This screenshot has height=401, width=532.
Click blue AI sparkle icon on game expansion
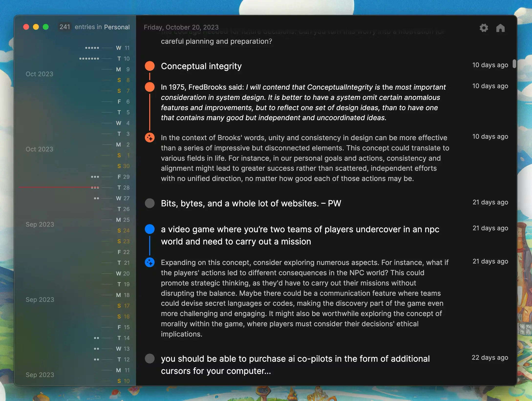pos(150,263)
